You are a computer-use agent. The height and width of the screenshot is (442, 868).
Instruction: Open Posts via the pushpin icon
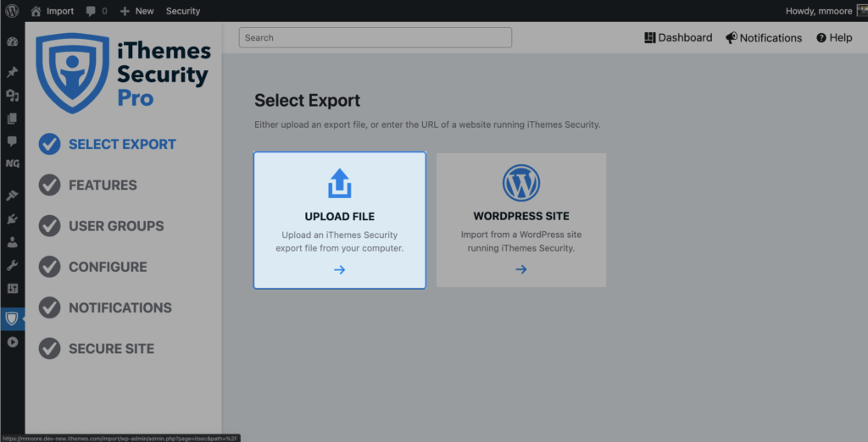point(12,72)
